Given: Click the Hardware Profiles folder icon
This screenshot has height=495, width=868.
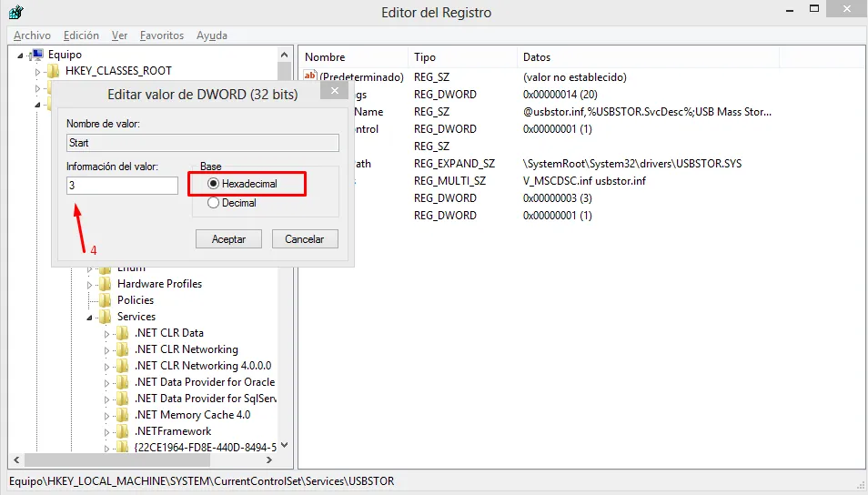Looking at the screenshot, I should (x=106, y=284).
